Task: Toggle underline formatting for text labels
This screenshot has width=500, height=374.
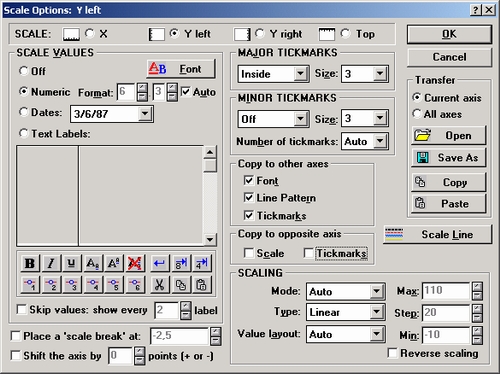Action: [71, 263]
